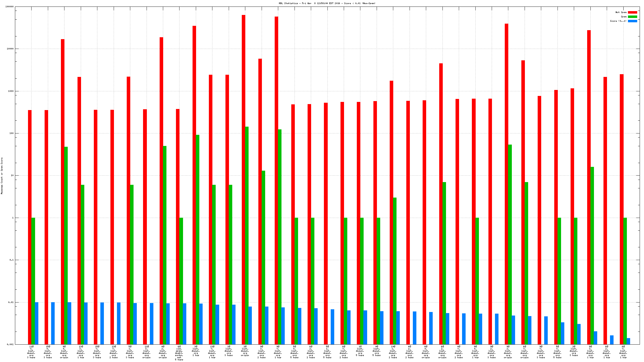Screen dimensions: 644x362
Task: Click the 'Score (0..1)' legend label
Action: [x=618, y=21]
